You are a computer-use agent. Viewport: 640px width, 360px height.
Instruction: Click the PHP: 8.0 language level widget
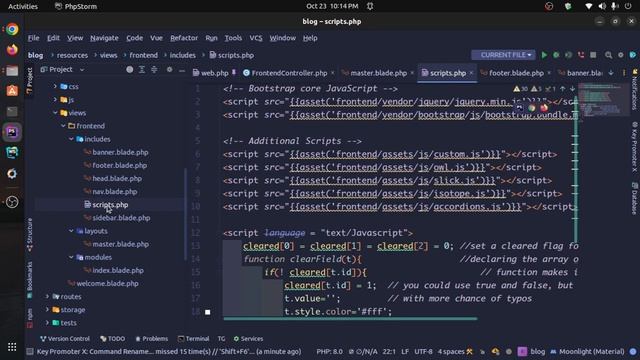[x=329, y=351]
